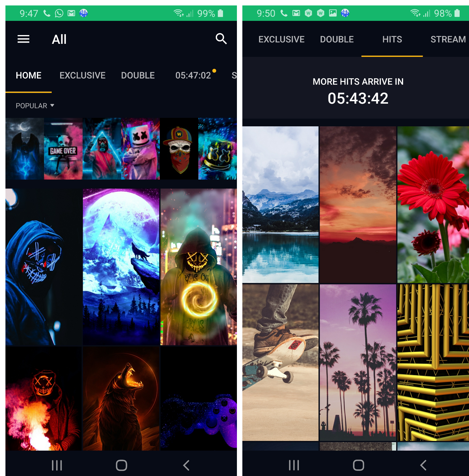The image size is (469, 476).
Task: Tap the first hexagon W icon in right status bar
Action: pyautogui.click(x=308, y=13)
